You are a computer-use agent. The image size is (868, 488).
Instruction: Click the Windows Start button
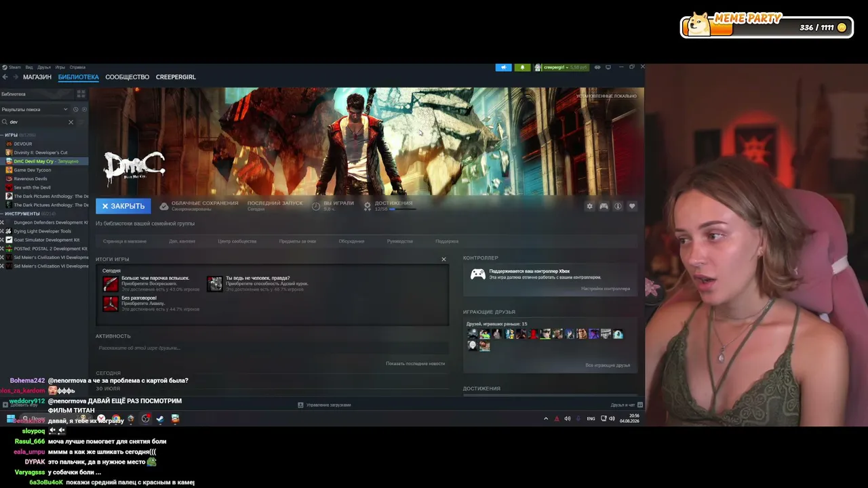pos(11,419)
